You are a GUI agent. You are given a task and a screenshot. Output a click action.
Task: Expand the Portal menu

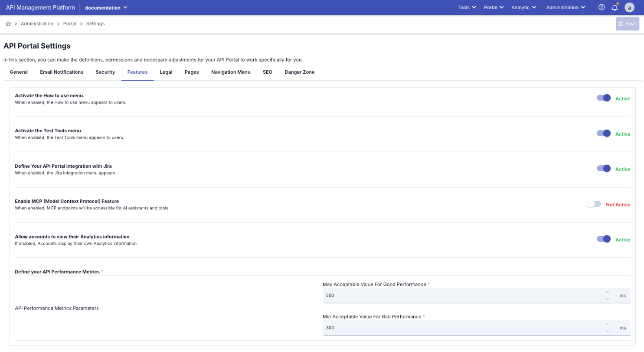494,7
